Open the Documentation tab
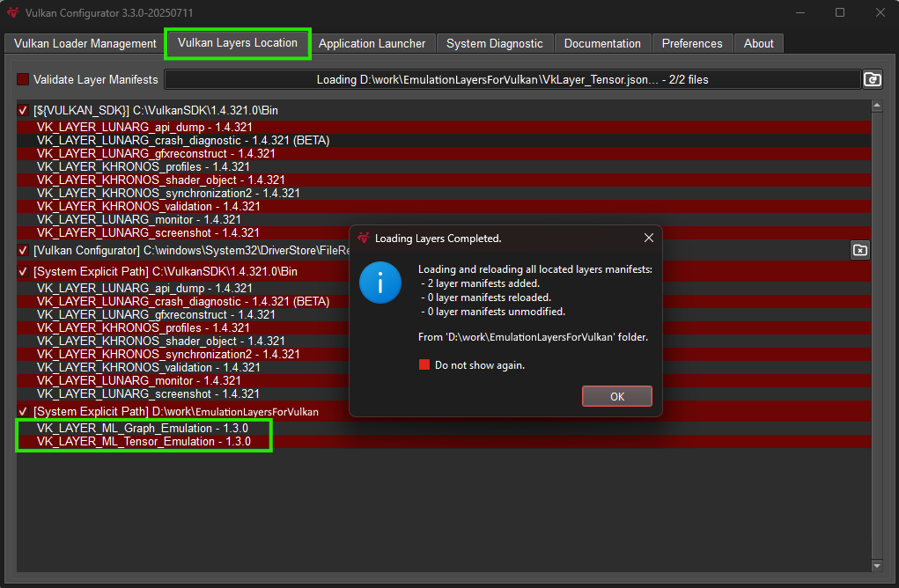The width and height of the screenshot is (899, 588). (x=602, y=43)
